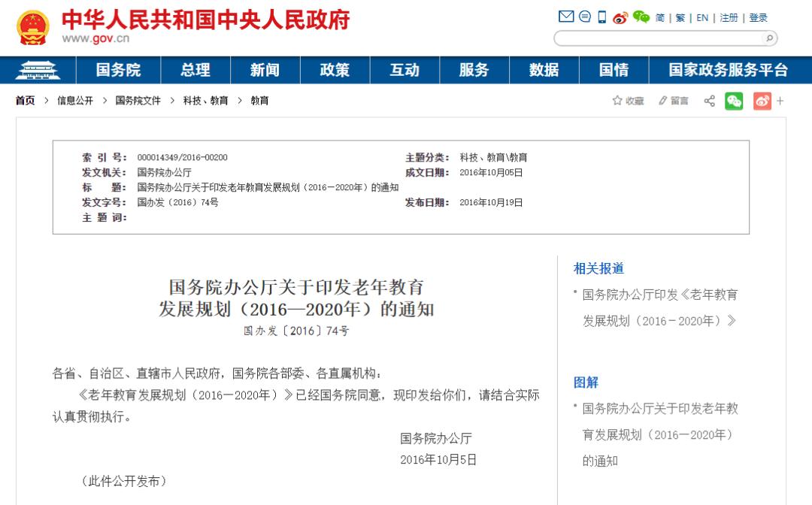Screen dimensions: 812x505
Task: Click the share icon beside 留言
Action: pos(709,101)
